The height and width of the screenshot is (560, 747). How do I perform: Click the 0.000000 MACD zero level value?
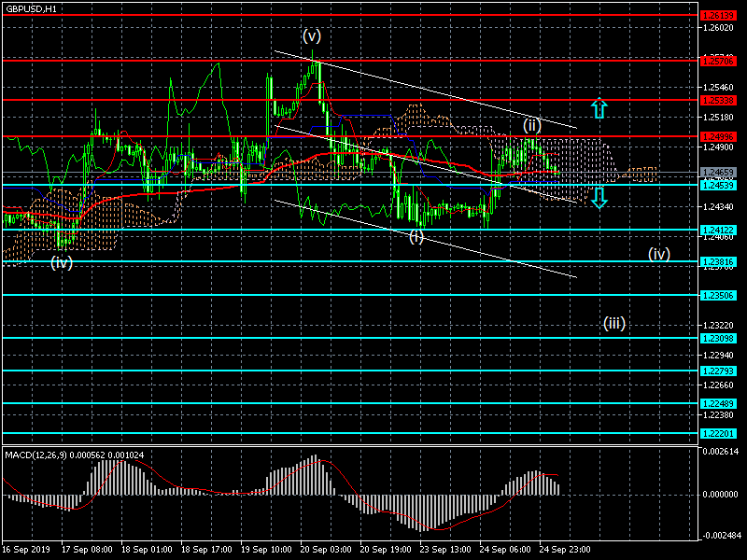point(720,495)
